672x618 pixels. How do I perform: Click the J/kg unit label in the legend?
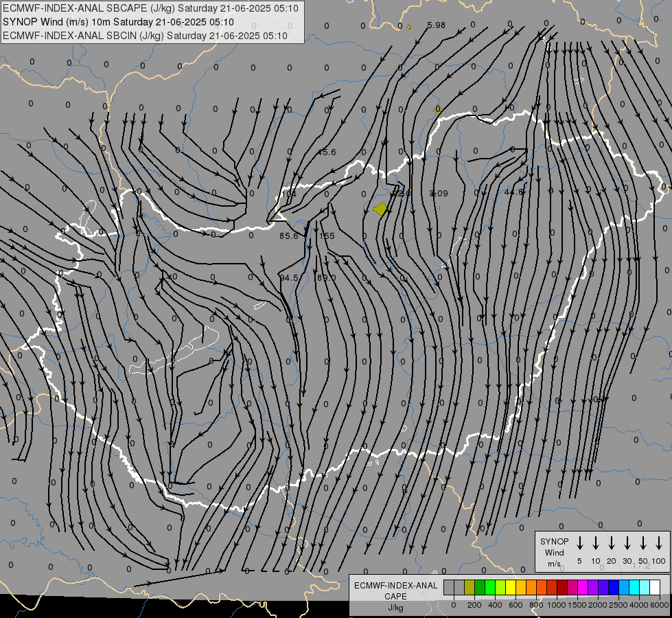coord(395,608)
